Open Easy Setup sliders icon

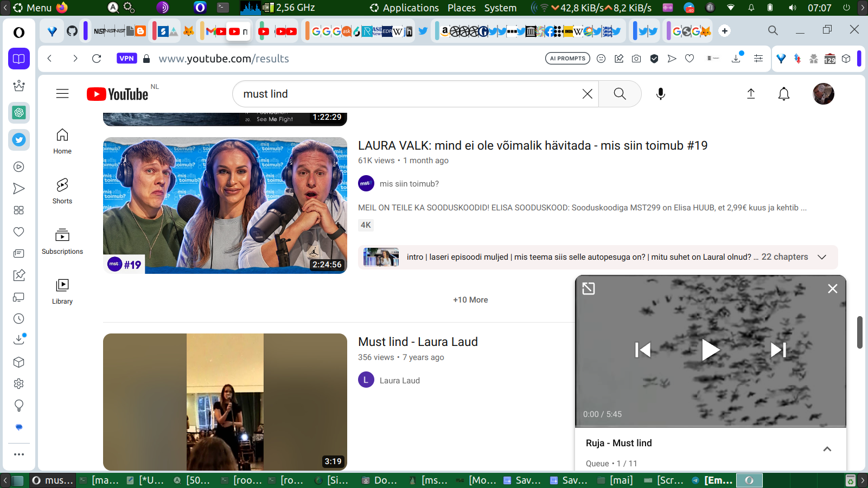click(758, 59)
